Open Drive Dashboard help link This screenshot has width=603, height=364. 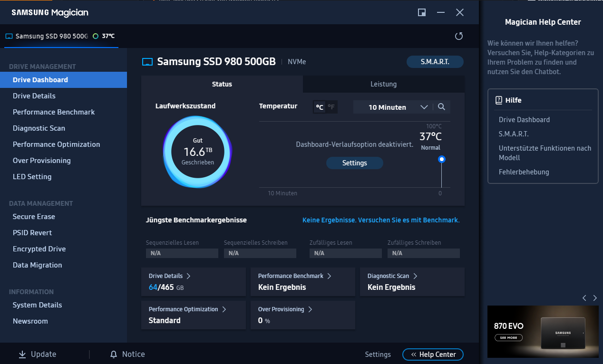(524, 120)
